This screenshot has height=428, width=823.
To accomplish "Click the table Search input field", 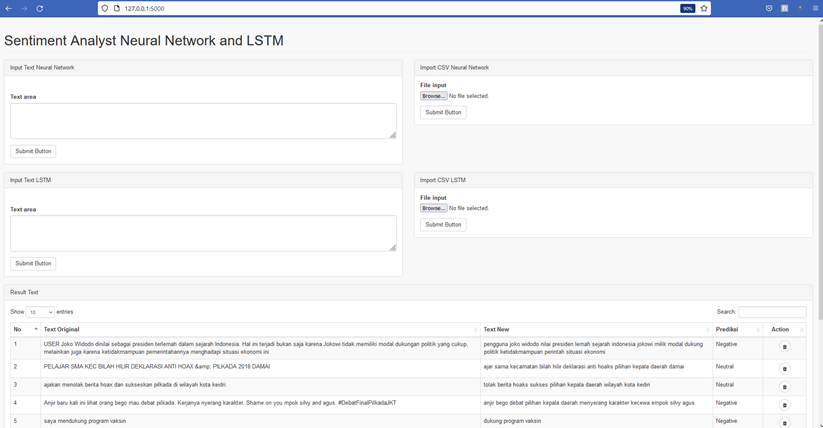I will click(772, 312).
